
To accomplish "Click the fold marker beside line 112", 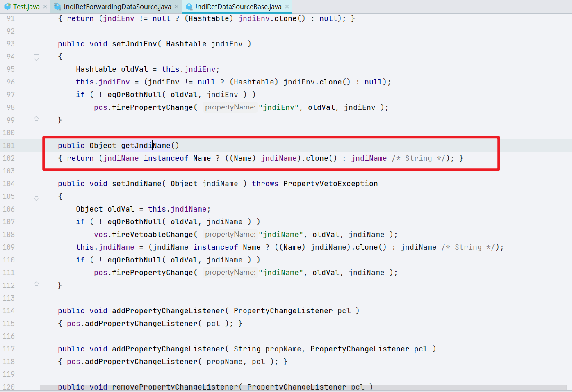I will click(x=36, y=285).
